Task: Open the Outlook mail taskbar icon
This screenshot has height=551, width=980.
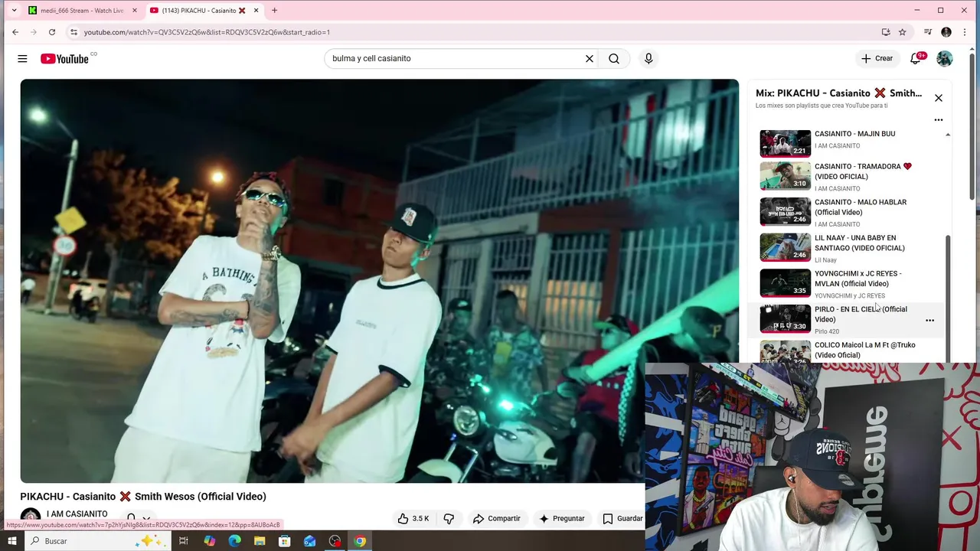Action: (x=310, y=541)
